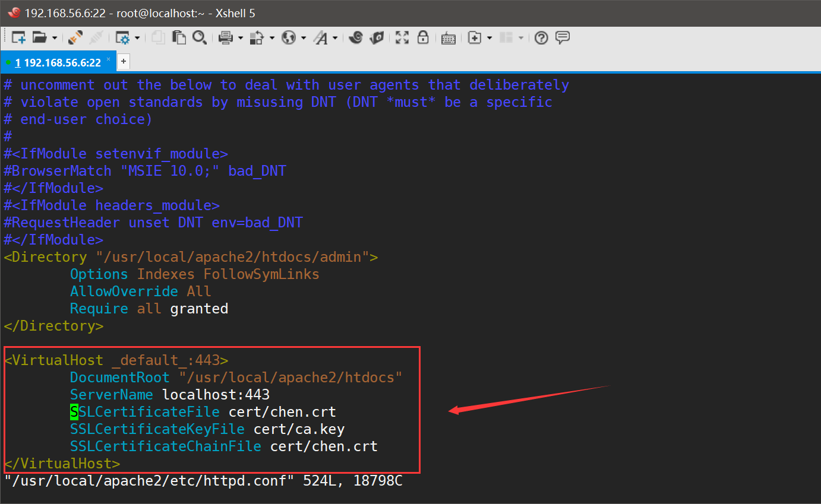Viewport: 821px width, 504px height.
Task: Expand the Tab Arrangement dropdown arrow
Action: [521, 38]
